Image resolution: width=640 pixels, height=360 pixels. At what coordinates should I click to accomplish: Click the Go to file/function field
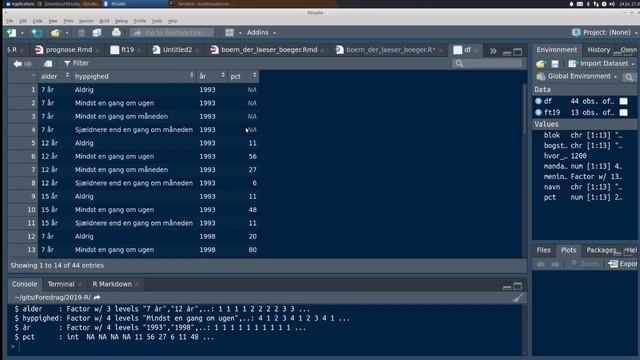tap(172, 33)
